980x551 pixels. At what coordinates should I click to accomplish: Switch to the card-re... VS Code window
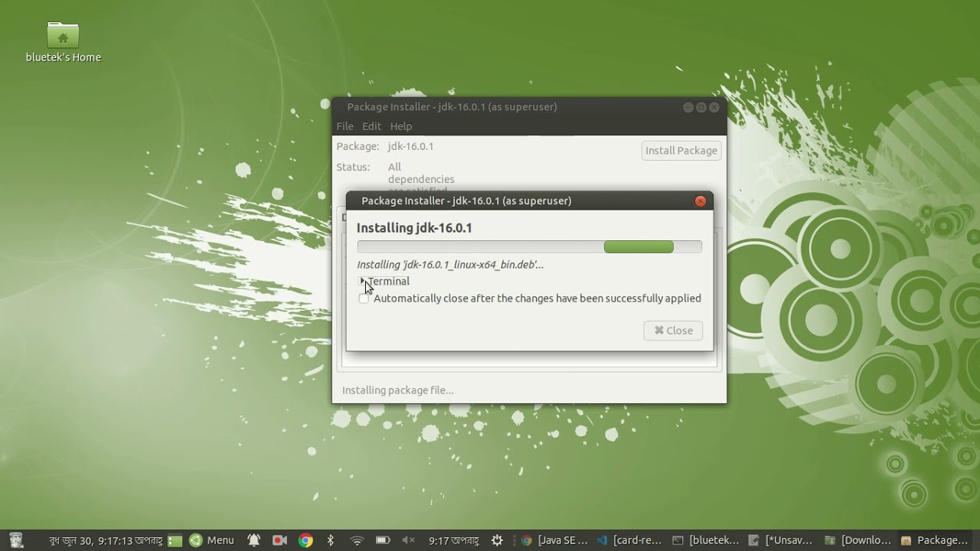[x=629, y=540]
